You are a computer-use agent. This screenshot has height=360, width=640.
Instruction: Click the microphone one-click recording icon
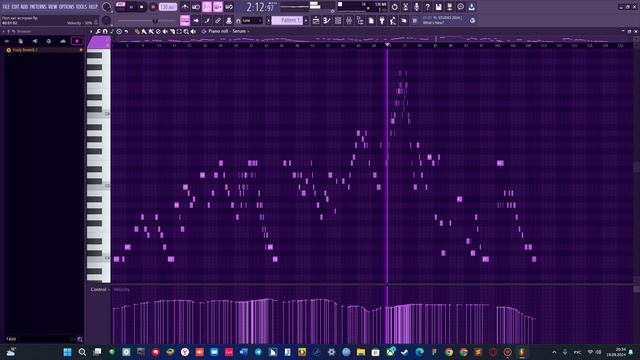click(x=416, y=7)
